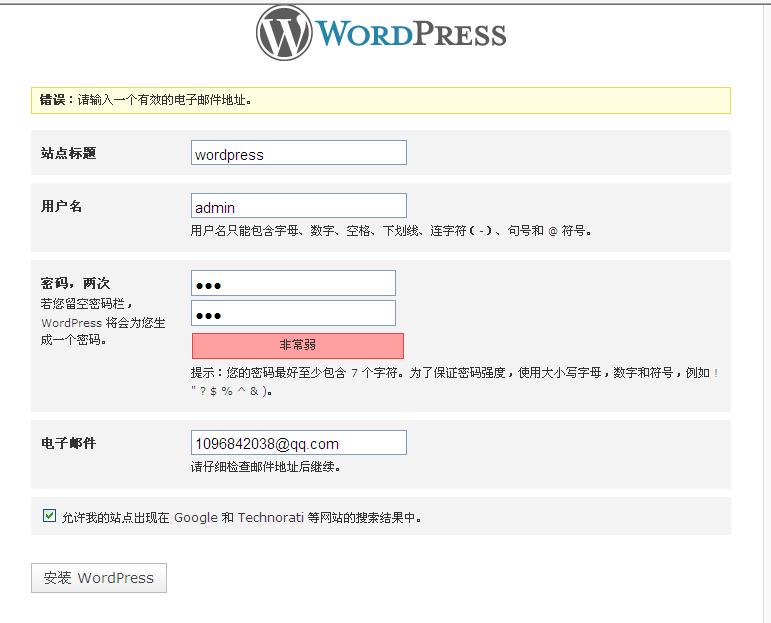The height and width of the screenshot is (623, 771).
Task: Focus the 站点标题 input field
Action: (298, 152)
